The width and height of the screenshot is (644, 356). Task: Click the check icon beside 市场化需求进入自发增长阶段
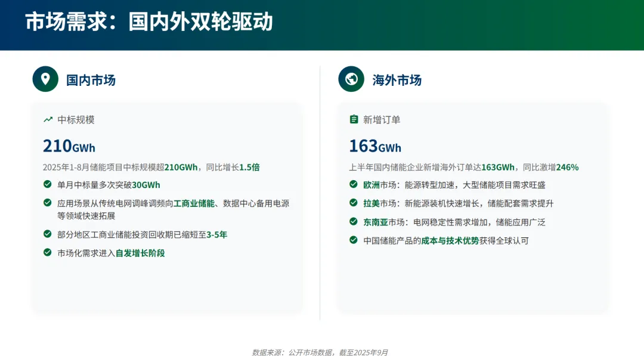click(x=48, y=252)
